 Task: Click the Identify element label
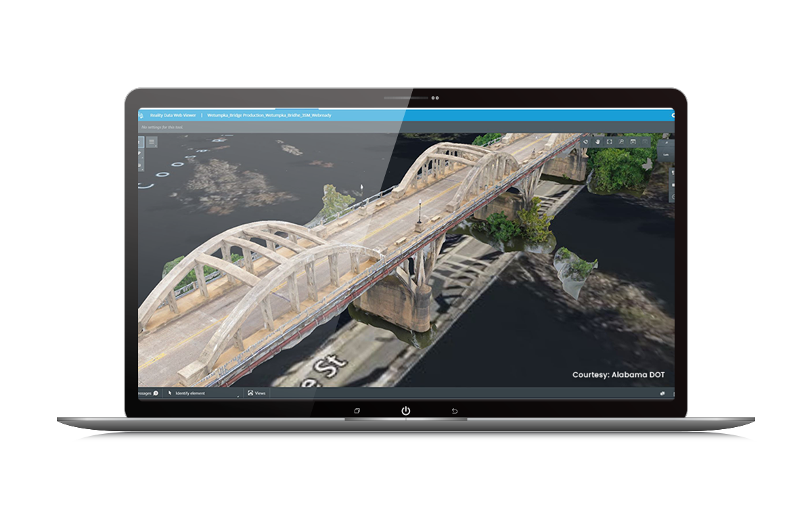[x=191, y=392]
